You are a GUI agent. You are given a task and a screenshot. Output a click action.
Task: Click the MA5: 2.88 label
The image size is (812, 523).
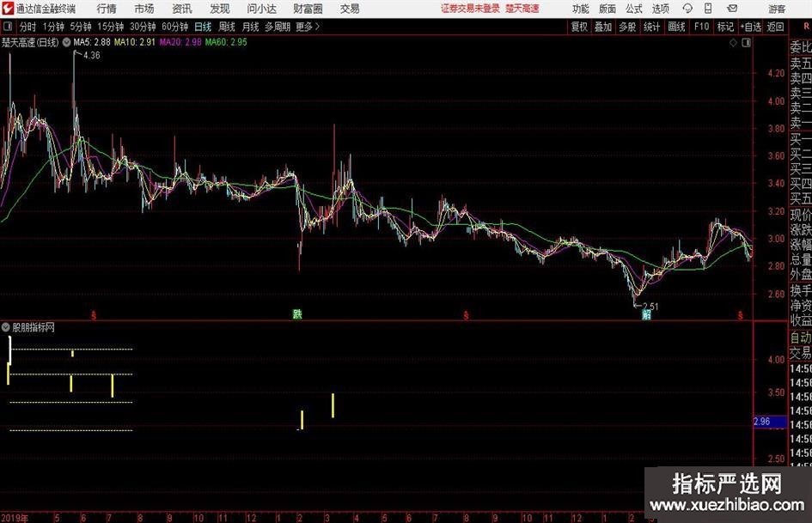[x=92, y=42]
